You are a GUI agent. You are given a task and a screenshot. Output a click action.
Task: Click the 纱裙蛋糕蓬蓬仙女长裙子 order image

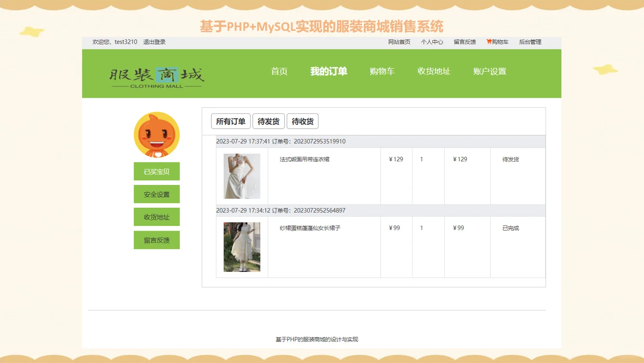243,246
